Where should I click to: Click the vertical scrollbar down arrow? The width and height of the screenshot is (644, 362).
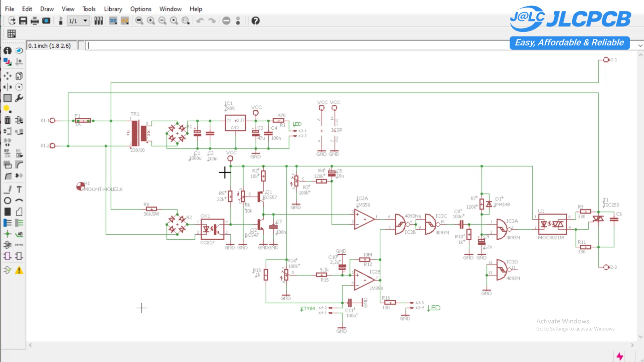click(641, 337)
